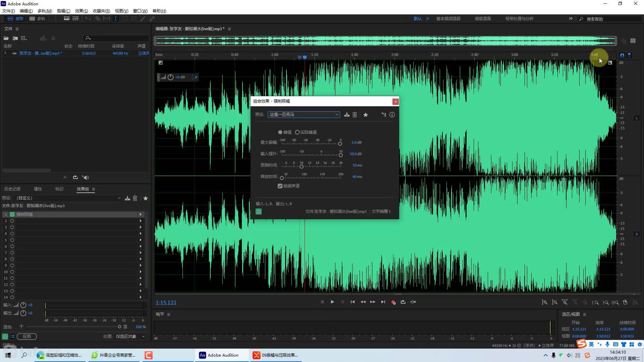Click open file folder icon in Files panel
Viewport: 644px width, 362px height.
click(6, 38)
